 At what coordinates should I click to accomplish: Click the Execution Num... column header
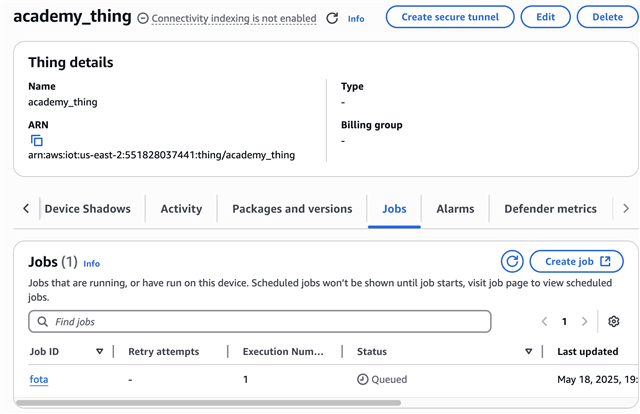[x=283, y=351]
